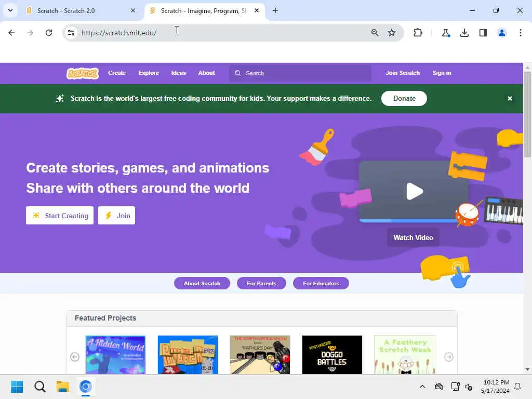Open A Feathery Scratch Week project
Screen dimensions: 532x399
[404, 355]
